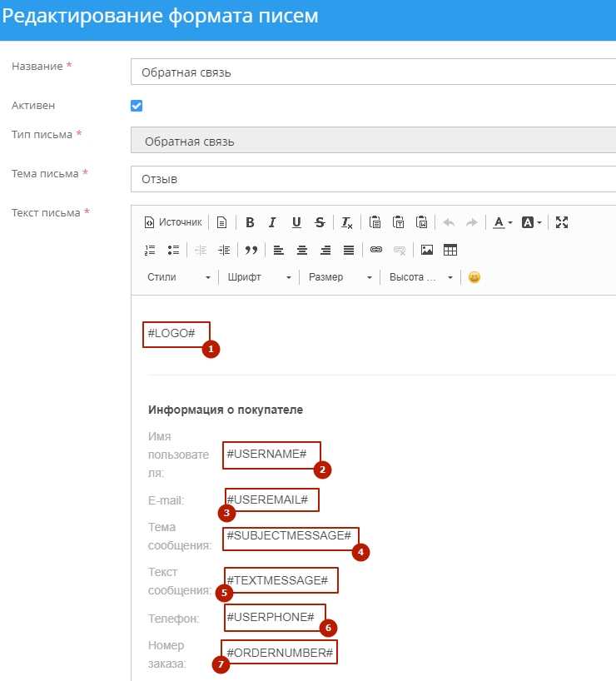Insert block quote
Screen dimensions: 616x681
pyautogui.click(x=251, y=250)
